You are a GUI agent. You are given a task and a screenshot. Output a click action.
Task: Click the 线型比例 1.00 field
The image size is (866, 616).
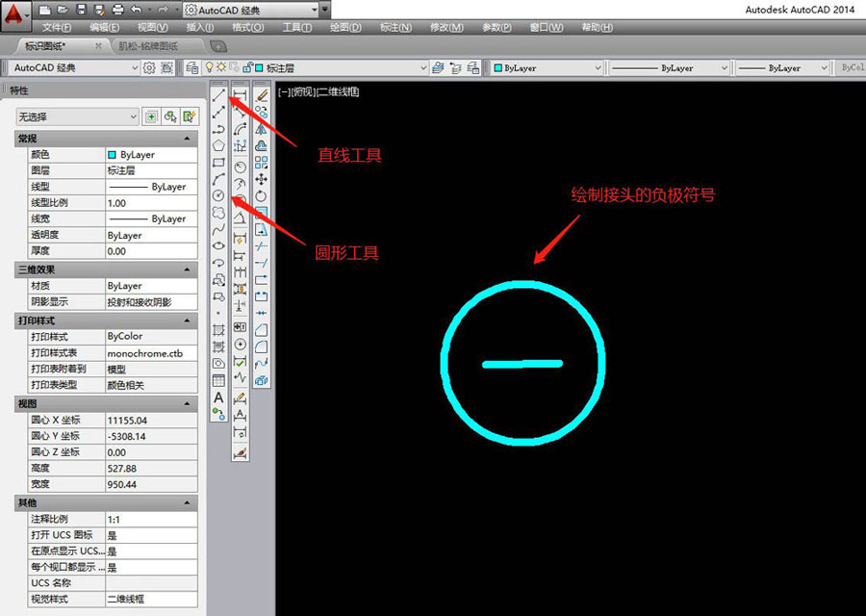[151, 203]
